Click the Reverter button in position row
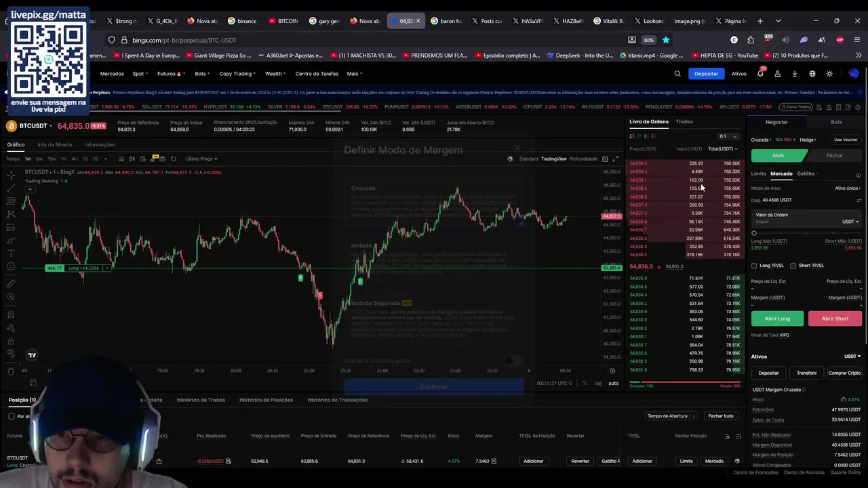Screen dimensions: 868x488 pos(580,461)
